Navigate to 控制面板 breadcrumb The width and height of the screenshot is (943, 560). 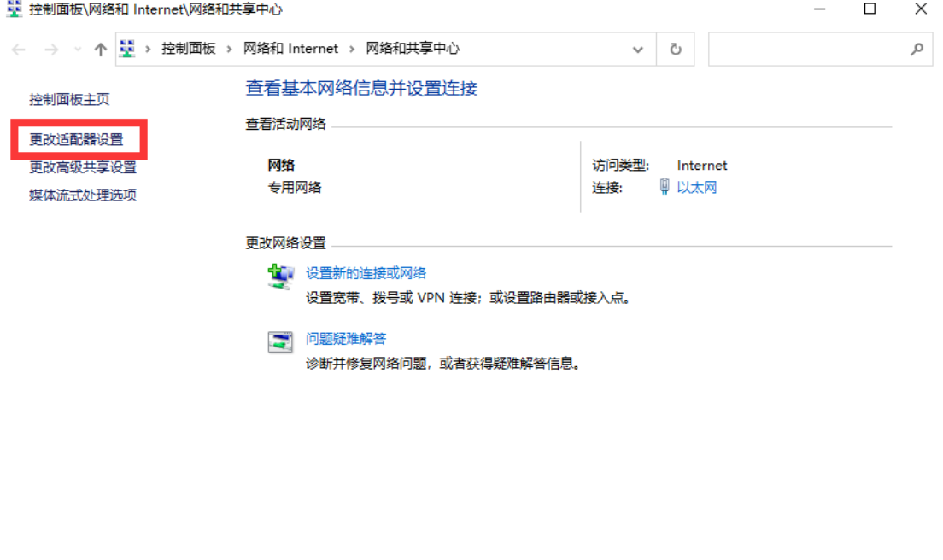pos(188,49)
